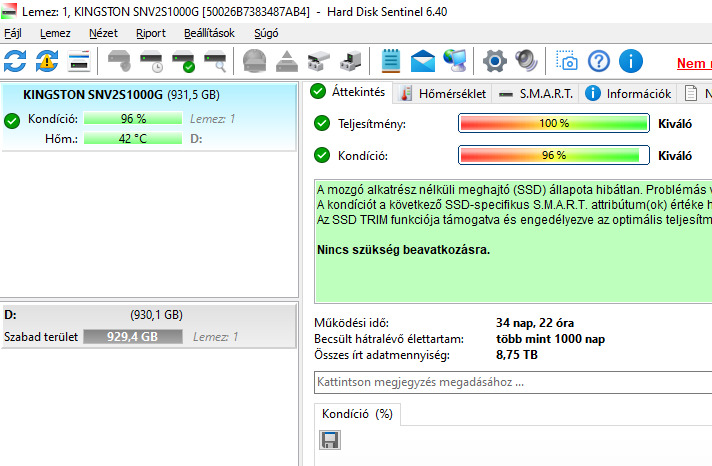Click the 929,4 GB free space bar
The image size is (712, 466).
[133, 337]
